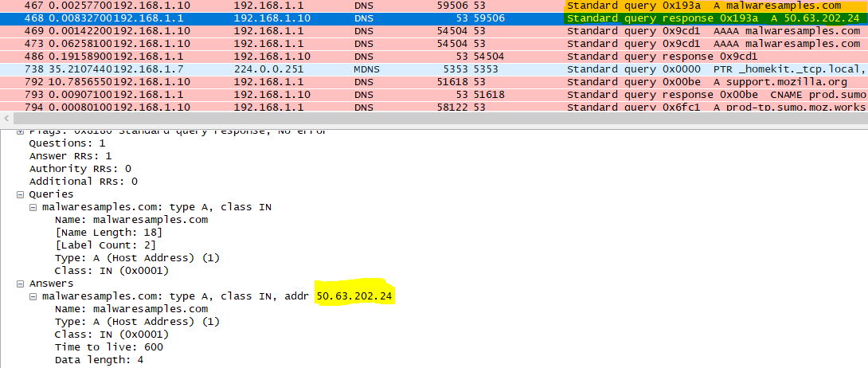
Task: Select 'Authority RRs: 0' field
Action: click(x=80, y=169)
